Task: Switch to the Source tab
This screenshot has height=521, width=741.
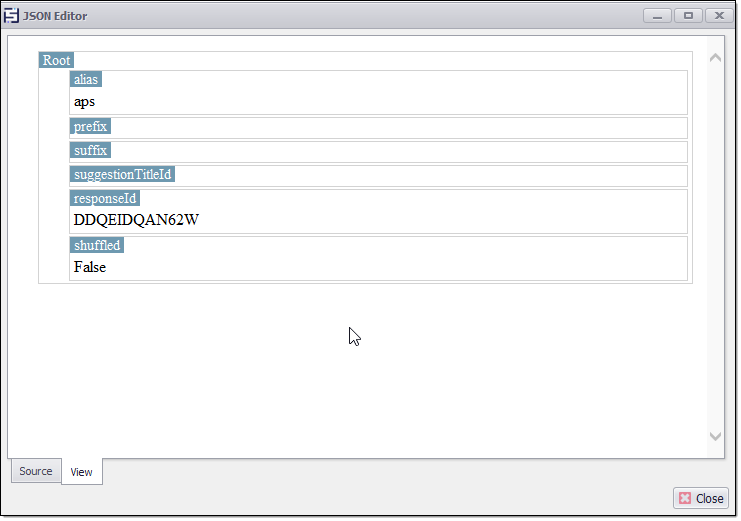Action: click(36, 471)
